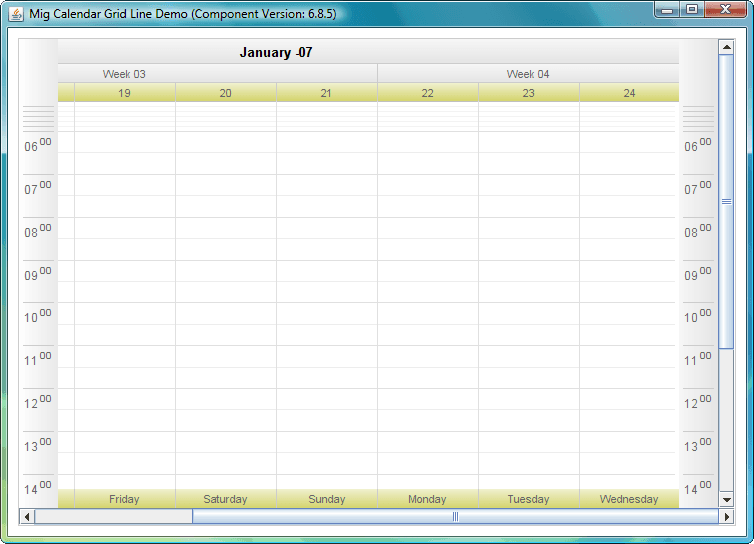754x544 pixels.
Task: Click the vertical scrollbar down arrow
Action: point(727,500)
